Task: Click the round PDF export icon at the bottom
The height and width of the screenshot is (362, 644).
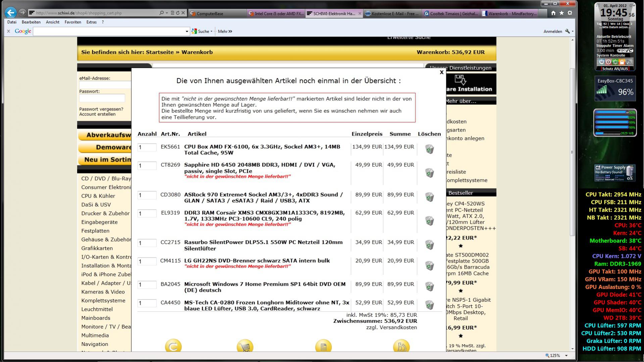Action: click(x=401, y=346)
